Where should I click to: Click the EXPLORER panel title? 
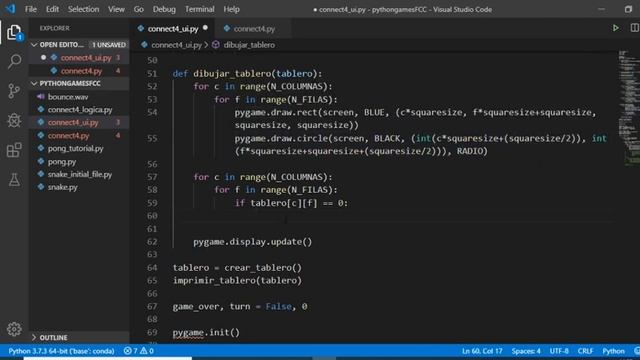point(55,28)
